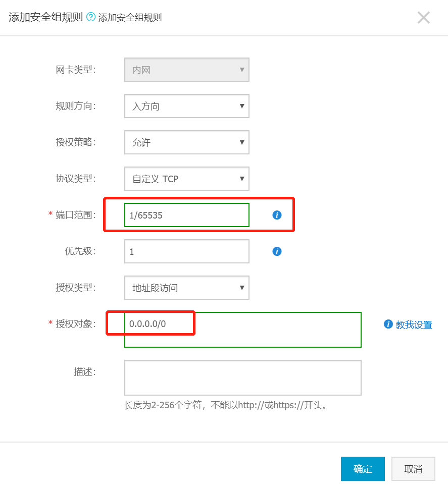448x490 pixels.
Task: Click the 优先级 input field
Action: (187, 251)
